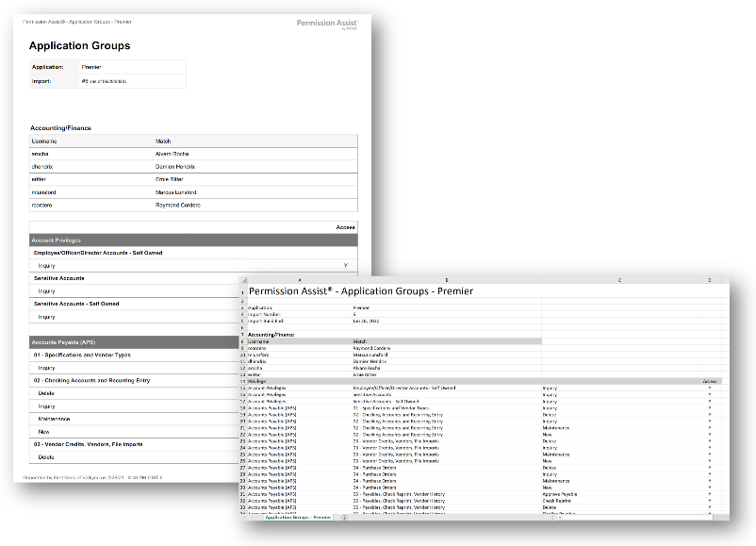The image size is (756, 546).
Task: Select Alvaro Rocha match name in report
Action: [174, 153]
